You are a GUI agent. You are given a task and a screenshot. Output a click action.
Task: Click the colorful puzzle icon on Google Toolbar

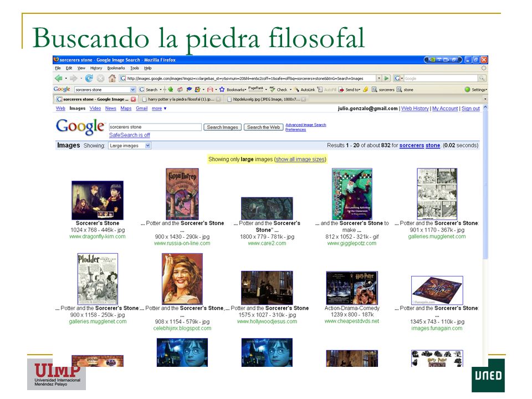197,90
